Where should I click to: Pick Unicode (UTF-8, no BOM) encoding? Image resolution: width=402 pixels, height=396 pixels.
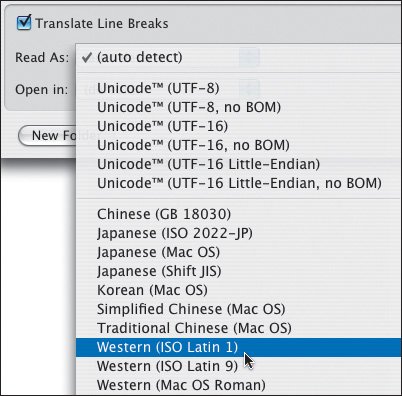(238, 107)
